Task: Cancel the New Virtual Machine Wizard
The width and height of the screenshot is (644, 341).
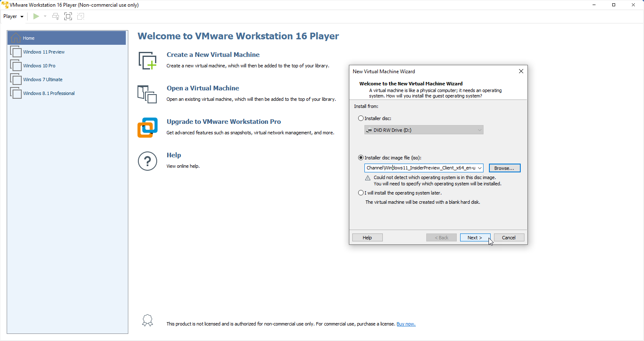Action: [509, 238]
